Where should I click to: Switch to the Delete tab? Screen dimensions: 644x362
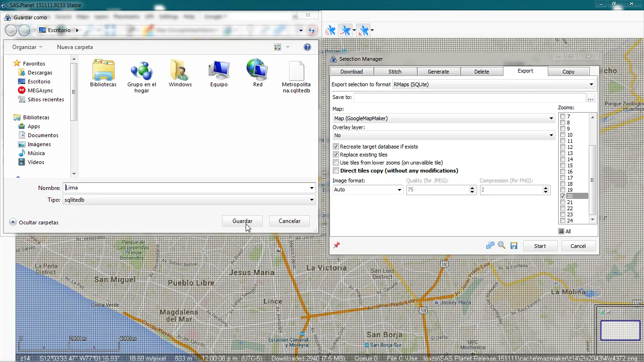coord(482,72)
